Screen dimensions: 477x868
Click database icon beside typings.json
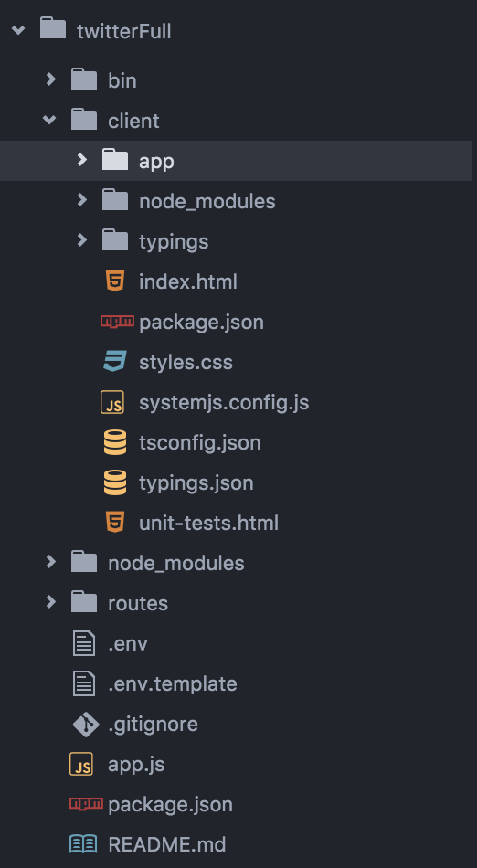pyautogui.click(x=115, y=482)
